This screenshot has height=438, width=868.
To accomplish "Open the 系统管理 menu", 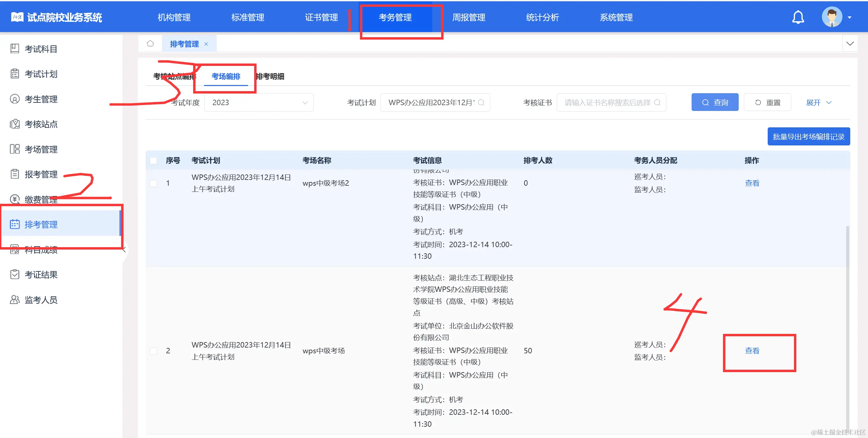I will point(616,17).
